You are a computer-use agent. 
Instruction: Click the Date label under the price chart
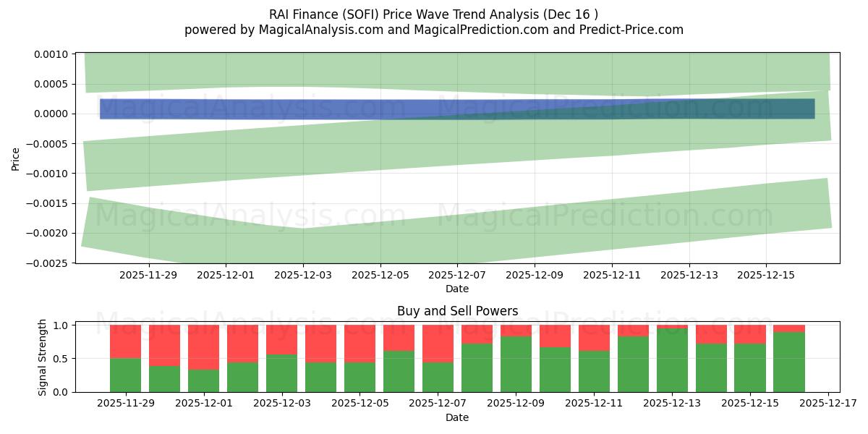(x=456, y=289)
